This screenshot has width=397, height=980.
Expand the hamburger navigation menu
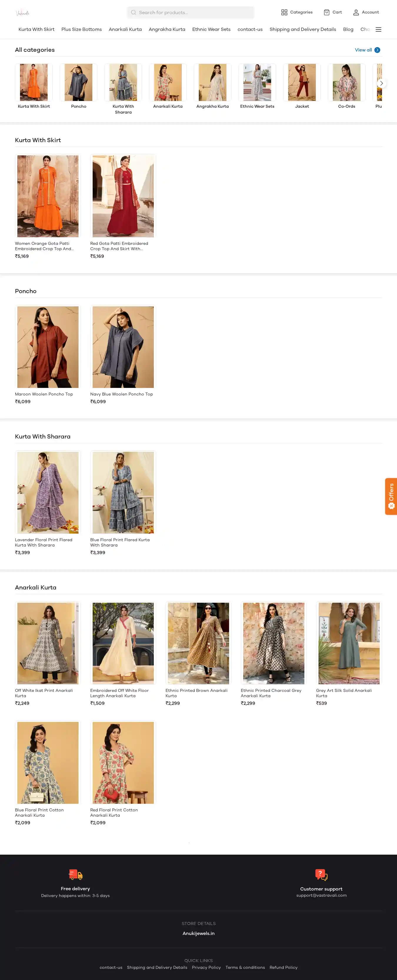tap(378, 29)
